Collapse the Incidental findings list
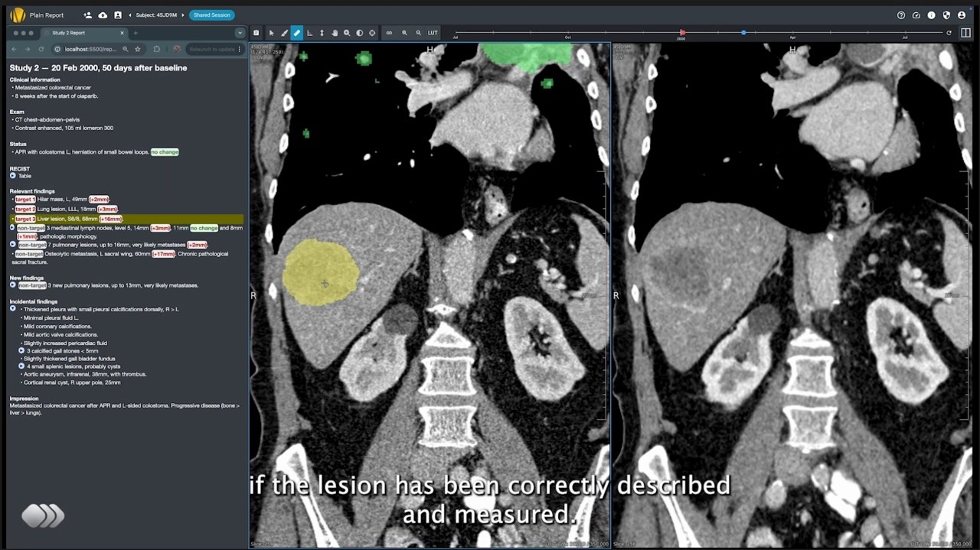Screen dimensions: 980x550 click(x=13, y=309)
